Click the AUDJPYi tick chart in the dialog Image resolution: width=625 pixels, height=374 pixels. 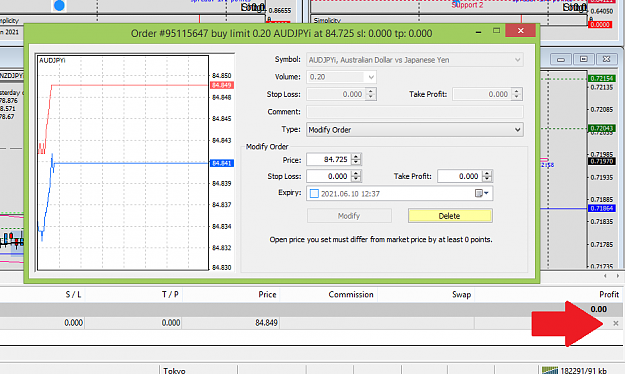click(123, 163)
